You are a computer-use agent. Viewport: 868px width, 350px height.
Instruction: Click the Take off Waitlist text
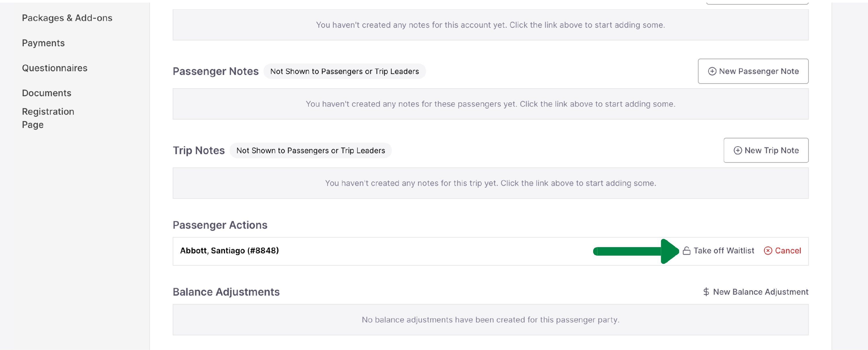[723, 251]
